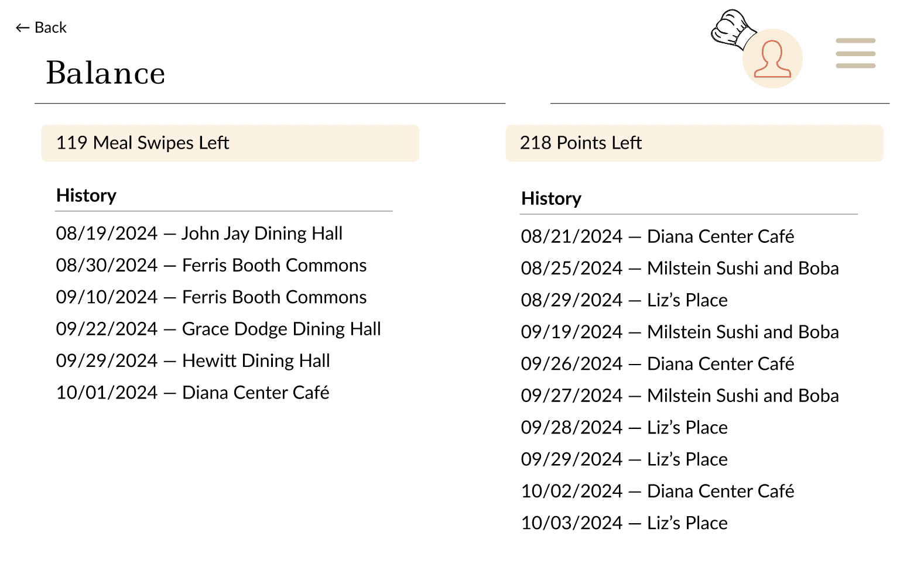Select the 09/29/2024 Hewitt Dining Hall entry
The width and height of the screenshot is (924, 577).
(193, 360)
